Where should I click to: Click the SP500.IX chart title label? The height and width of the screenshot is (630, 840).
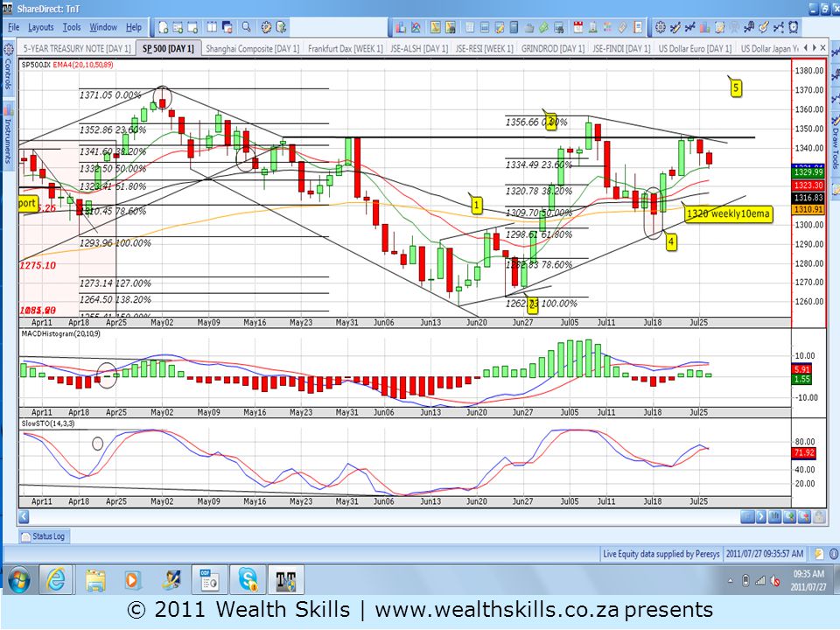click(x=36, y=65)
